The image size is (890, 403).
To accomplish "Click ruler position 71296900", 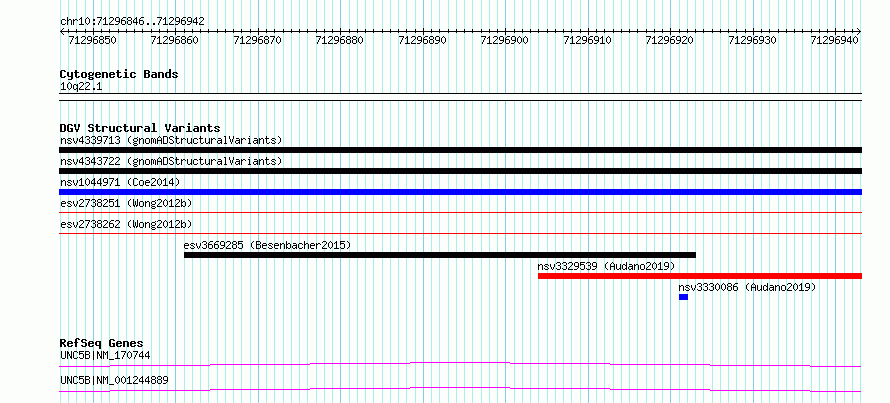I will point(506,40).
